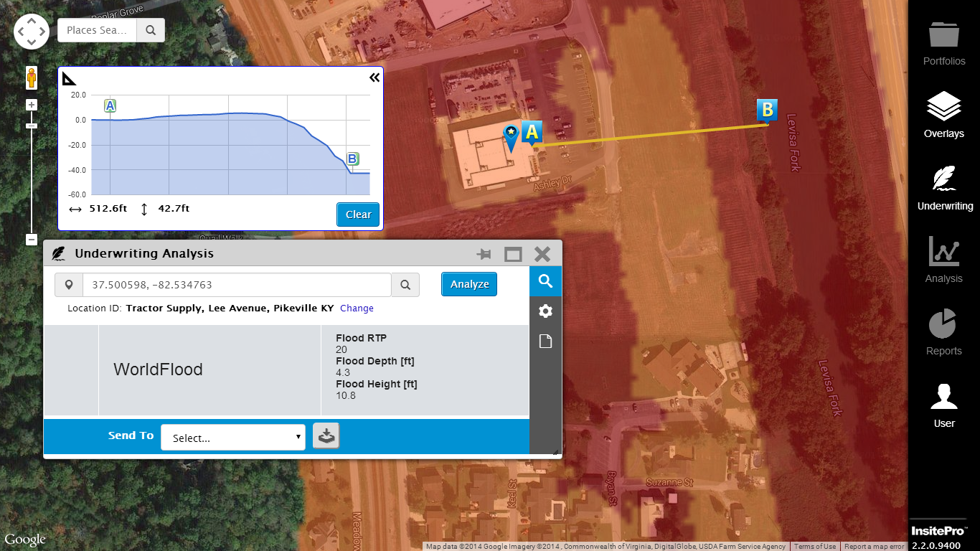Viewport: 980px width, 551px height.
Task: Clear the elevation profile
Action: (x=358, y=215)
